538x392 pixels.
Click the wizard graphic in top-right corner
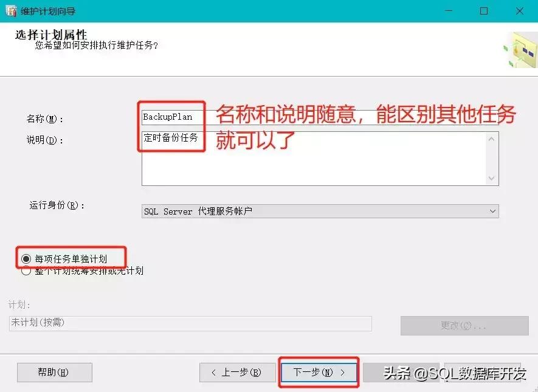click(521, 49)
